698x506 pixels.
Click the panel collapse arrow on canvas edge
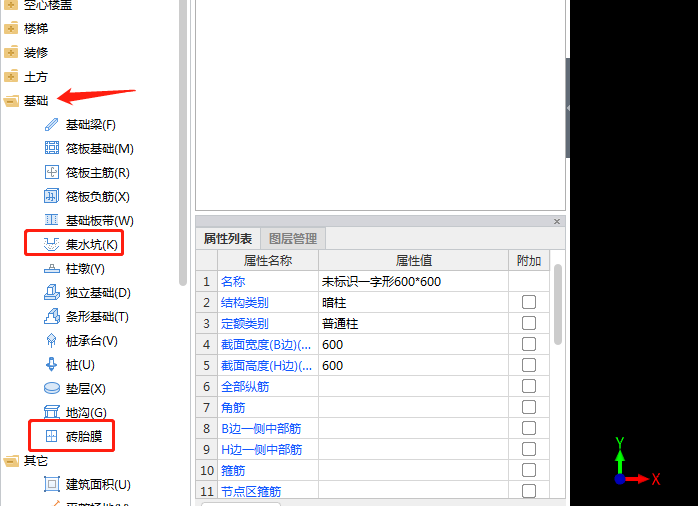tap(568, 108)
